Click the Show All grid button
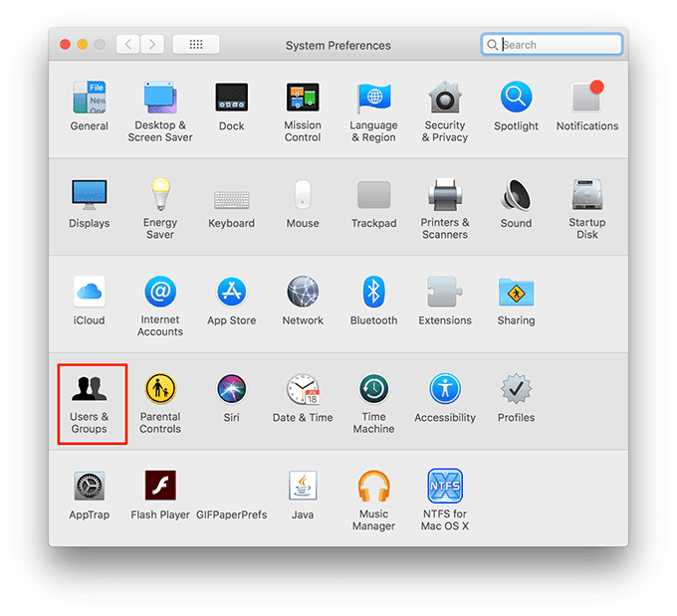Image resolution: width=677 pixels, height=616 pixels. pos(196,45)
